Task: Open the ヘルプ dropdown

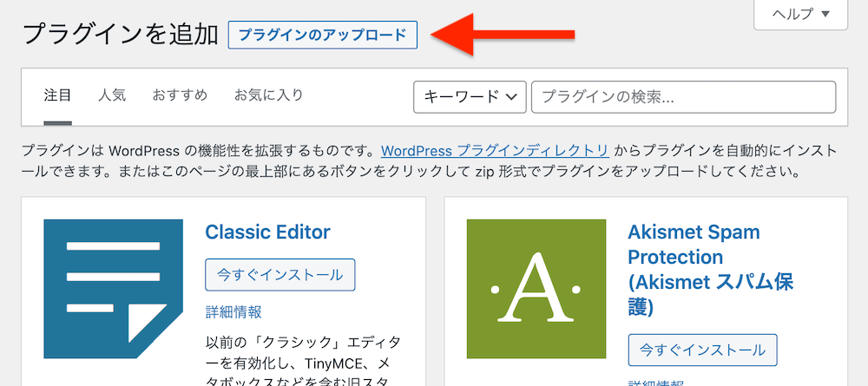Action: (x=801, y=14)
